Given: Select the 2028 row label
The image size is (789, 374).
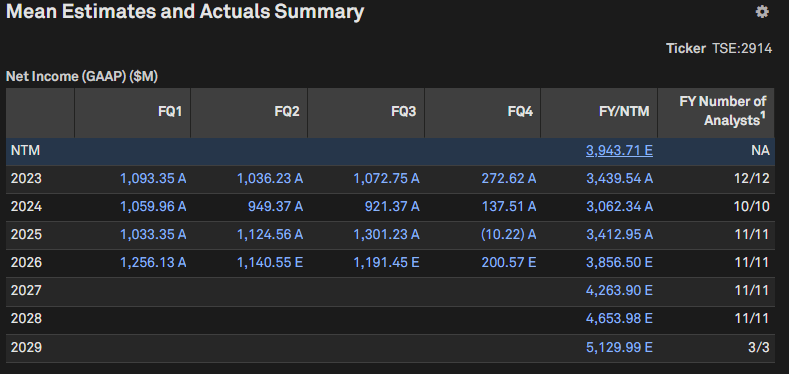Looking at the screenshot, I should (x=26, y=319).
